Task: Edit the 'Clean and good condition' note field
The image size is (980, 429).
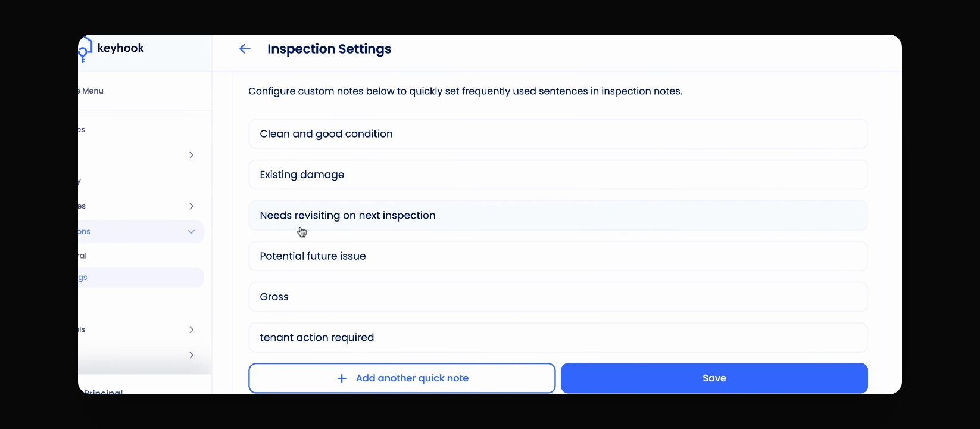Action: click(558, 134)
